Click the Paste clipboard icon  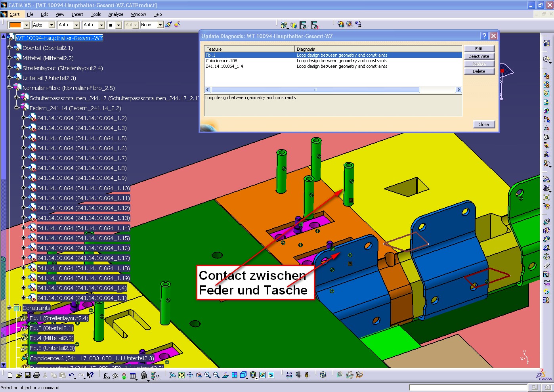(x=63, y=375)
